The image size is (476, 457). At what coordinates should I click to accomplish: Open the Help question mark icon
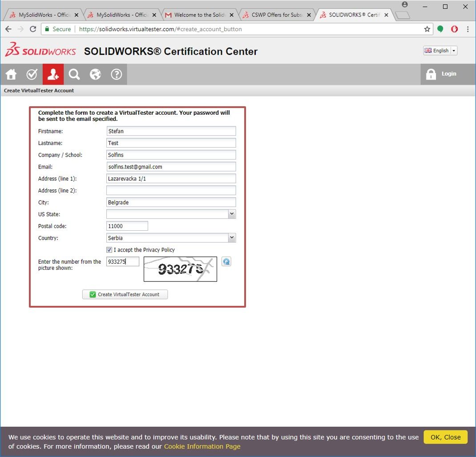116,74
